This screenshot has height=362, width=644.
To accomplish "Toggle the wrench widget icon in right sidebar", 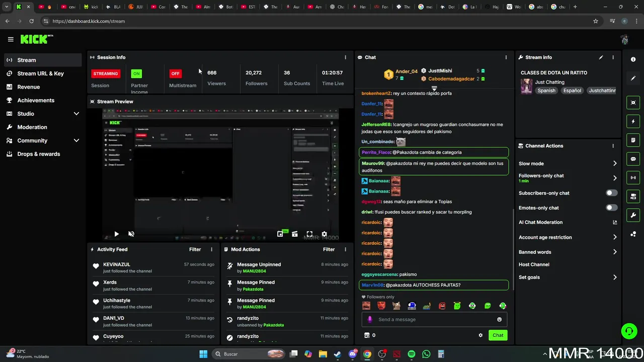I will tap(633, 215).
